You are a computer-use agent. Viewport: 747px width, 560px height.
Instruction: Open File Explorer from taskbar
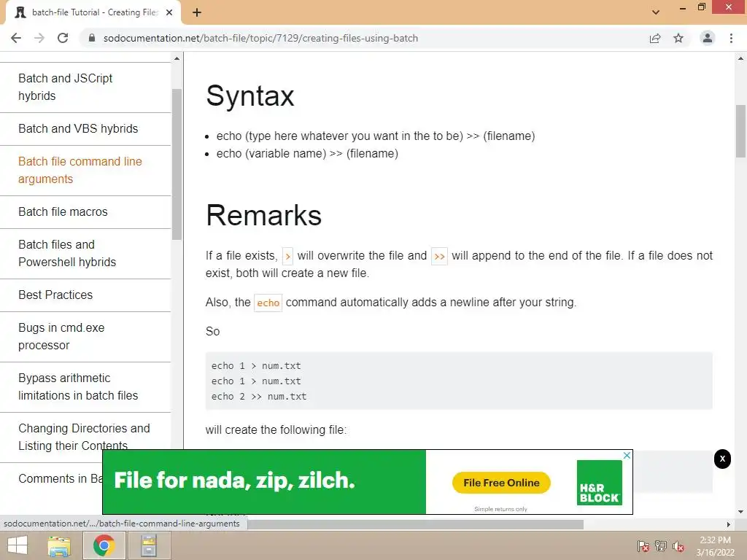60,545
